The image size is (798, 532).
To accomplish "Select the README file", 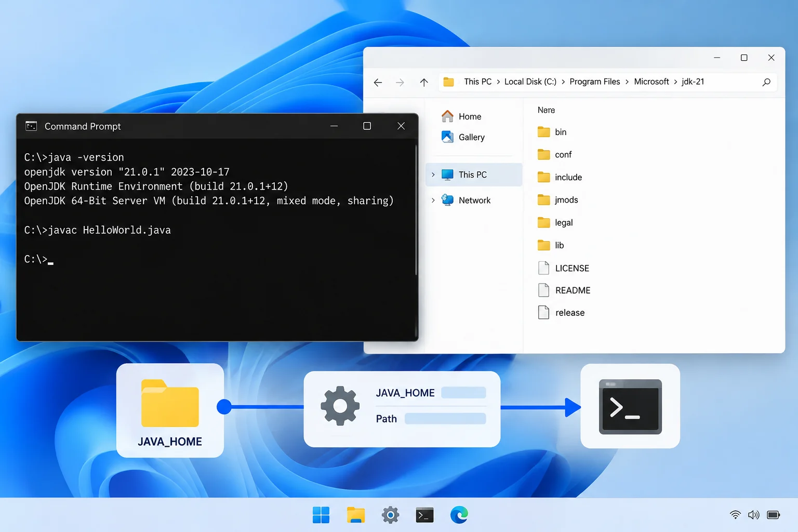I will tap(564, 290).
